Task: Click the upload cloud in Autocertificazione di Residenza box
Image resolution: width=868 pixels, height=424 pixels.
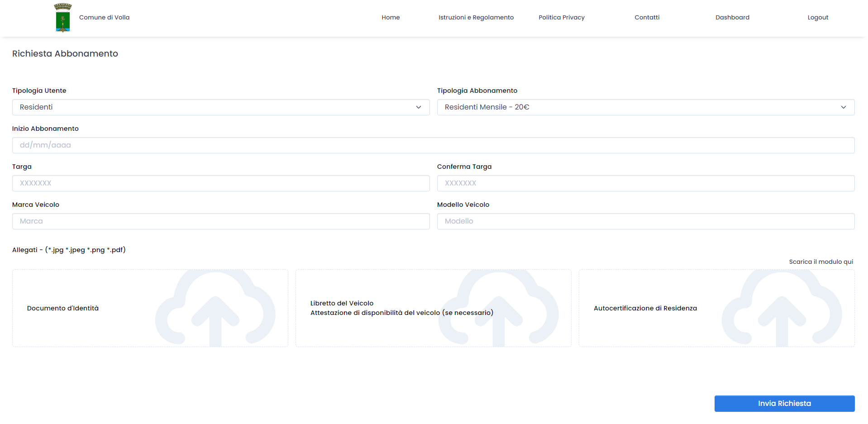Action: coord(782,309)
